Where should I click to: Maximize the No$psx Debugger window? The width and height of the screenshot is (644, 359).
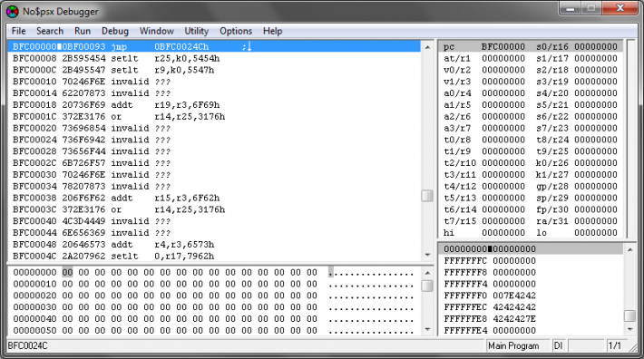(x=591, y=8)
